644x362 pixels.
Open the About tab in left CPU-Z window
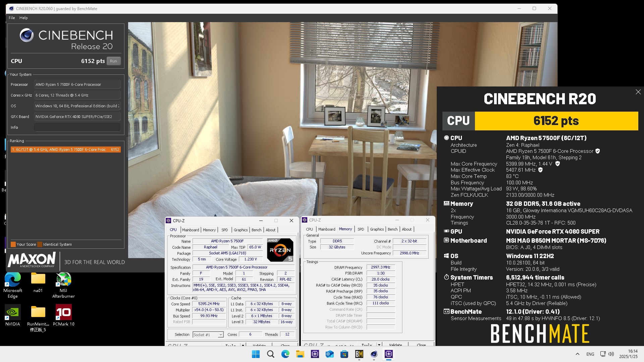click(271, 230)
